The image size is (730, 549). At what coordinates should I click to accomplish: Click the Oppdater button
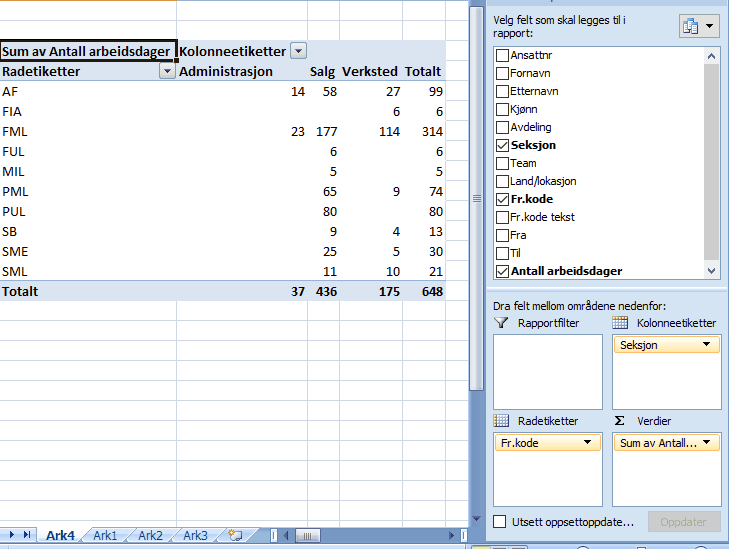(x=684, y=522)
